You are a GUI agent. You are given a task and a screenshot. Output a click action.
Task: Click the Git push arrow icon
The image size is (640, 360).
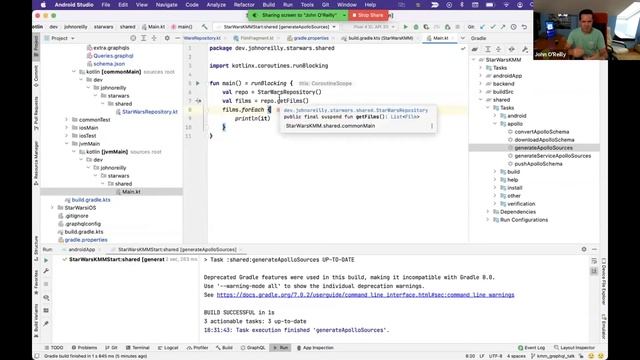pos(503,27)
